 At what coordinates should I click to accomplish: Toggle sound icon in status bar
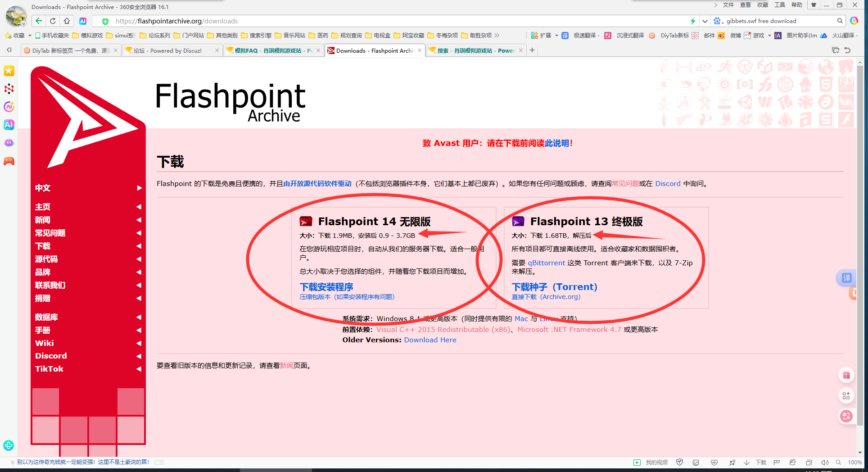point(825,462)
